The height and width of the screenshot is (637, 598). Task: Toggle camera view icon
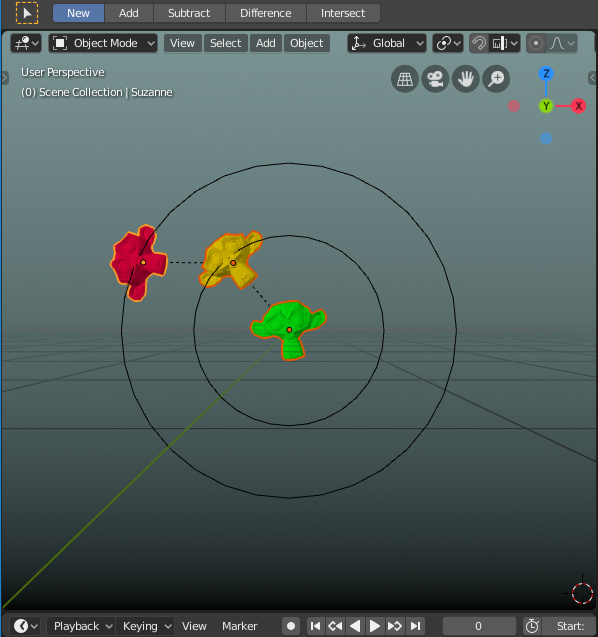click(435, 79)
